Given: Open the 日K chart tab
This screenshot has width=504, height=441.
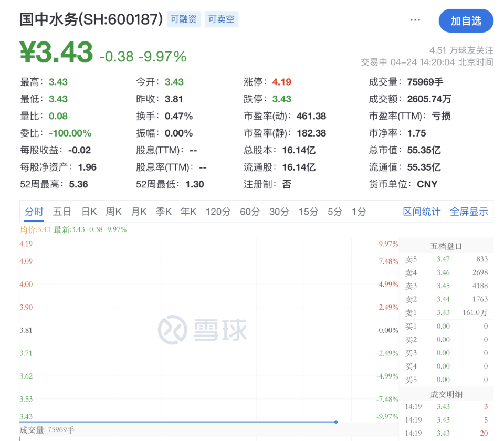Looking at the screenshot, I should 89,212.
